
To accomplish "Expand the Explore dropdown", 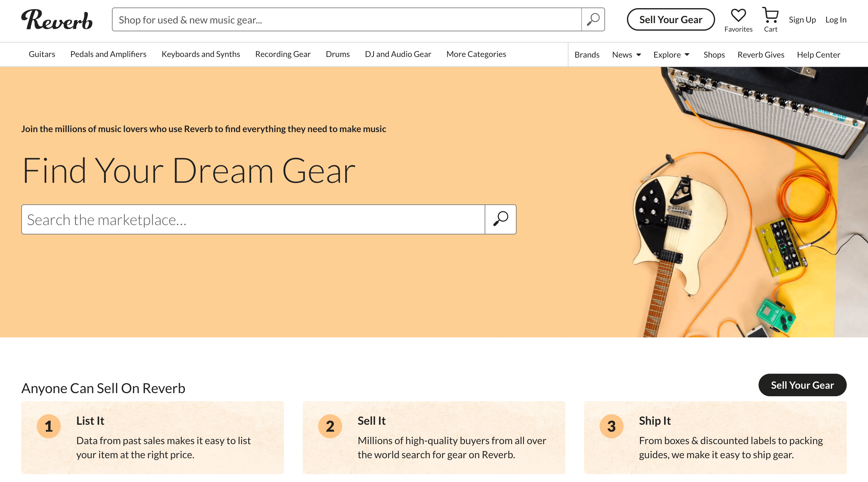I will point(672,55).
